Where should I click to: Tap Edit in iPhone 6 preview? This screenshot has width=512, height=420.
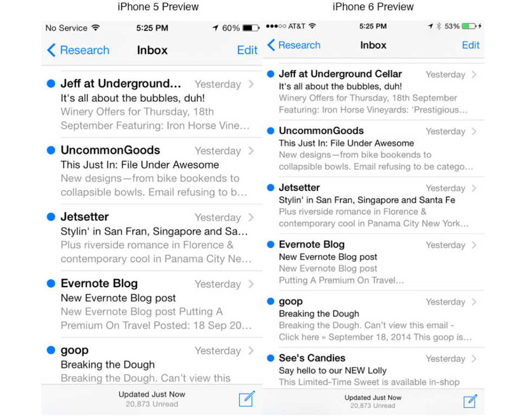tap(471, 45)
